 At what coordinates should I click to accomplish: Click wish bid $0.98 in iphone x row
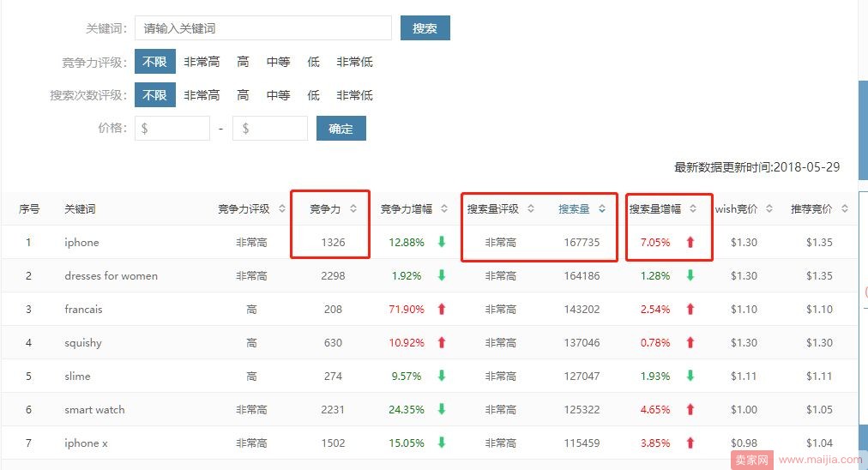(x=744, y=443)
